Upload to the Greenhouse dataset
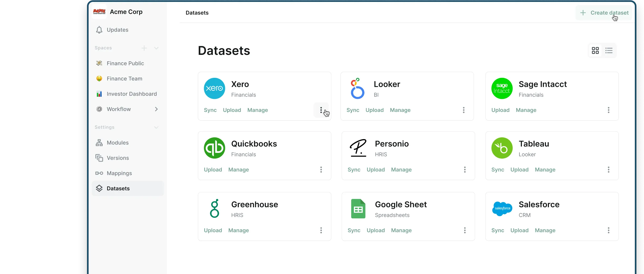 (x=213, y=230)
